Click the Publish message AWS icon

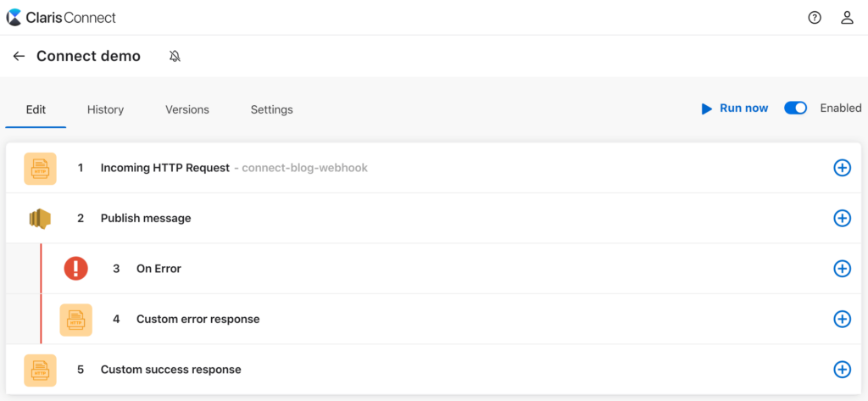tap(40, 219)
